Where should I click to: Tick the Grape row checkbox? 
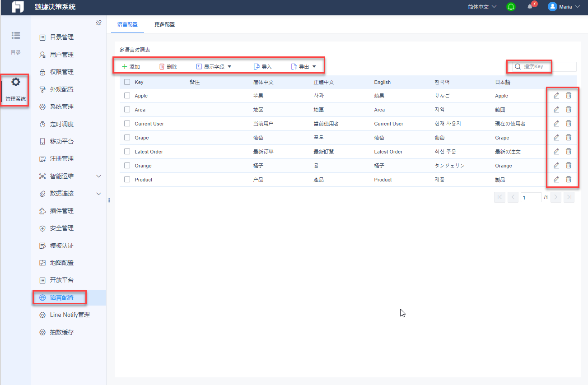click(127, 138)
